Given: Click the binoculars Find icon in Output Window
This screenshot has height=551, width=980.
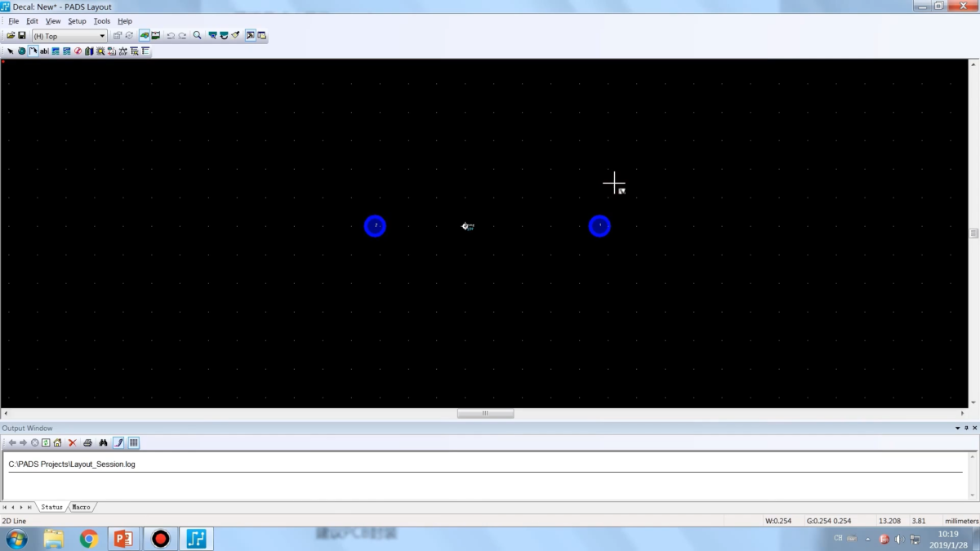Looking at the screenshot, I should 104,442.
